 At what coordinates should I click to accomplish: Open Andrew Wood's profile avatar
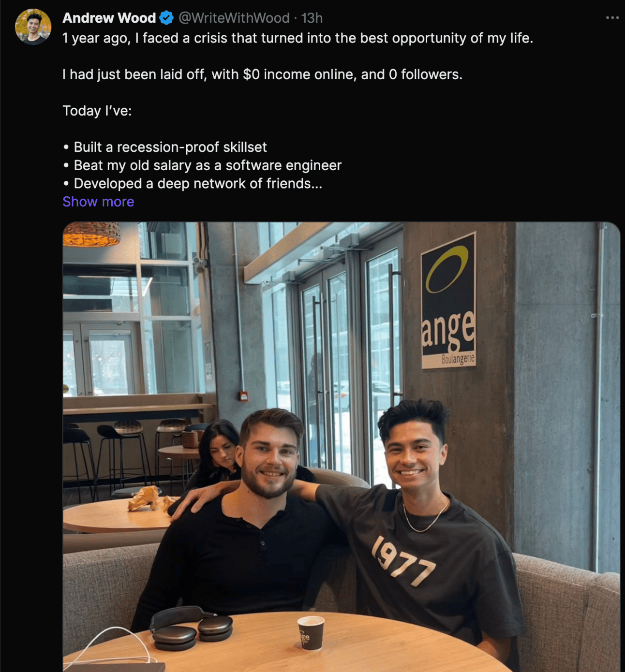pos(33,27)
